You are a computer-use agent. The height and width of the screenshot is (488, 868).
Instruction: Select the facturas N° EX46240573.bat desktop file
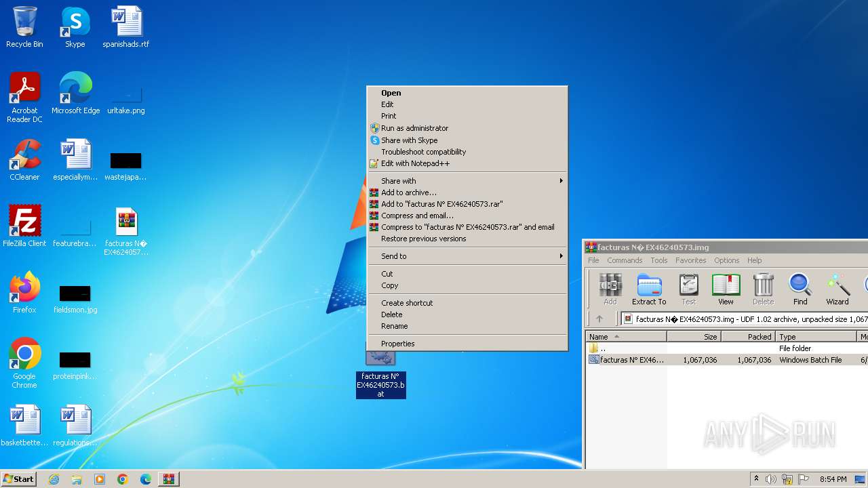pos(380,375)
